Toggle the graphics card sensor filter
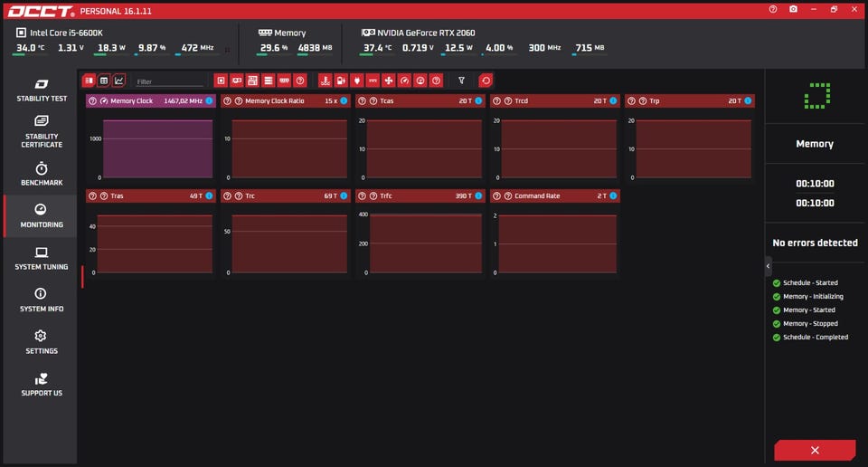 237,81
